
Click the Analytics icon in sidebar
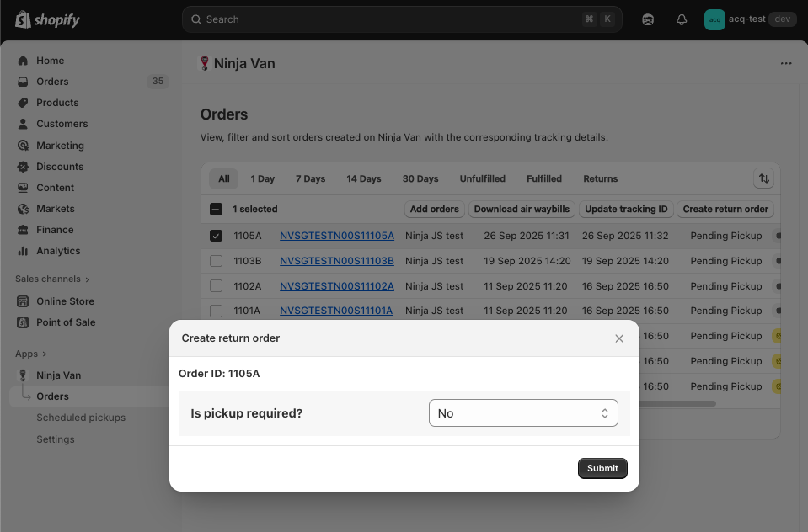click(x=23, y=251)
